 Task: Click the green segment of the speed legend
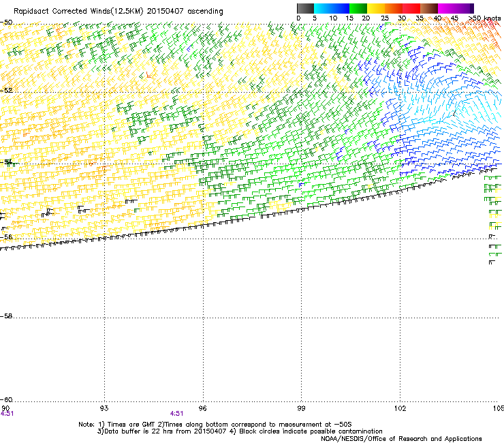(358, 8)
